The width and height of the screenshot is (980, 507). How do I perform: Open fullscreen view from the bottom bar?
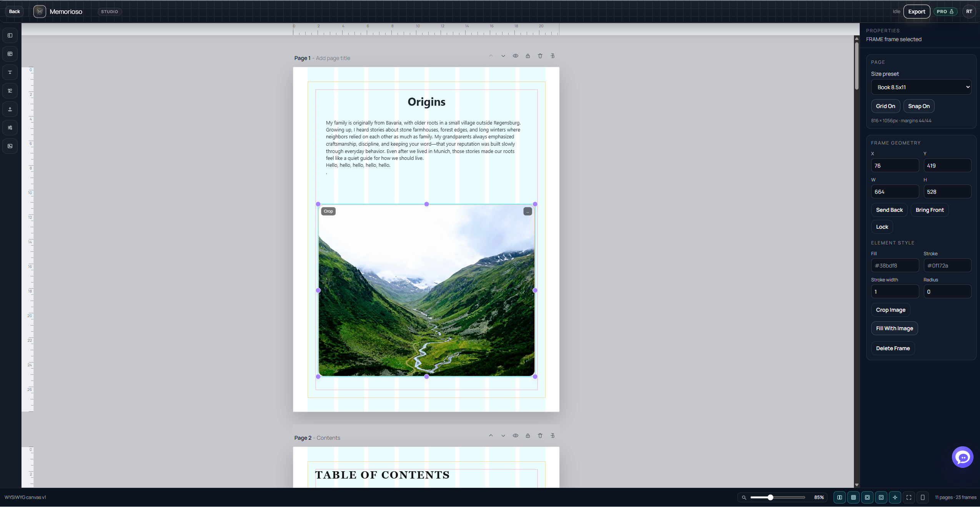(908, 497)
